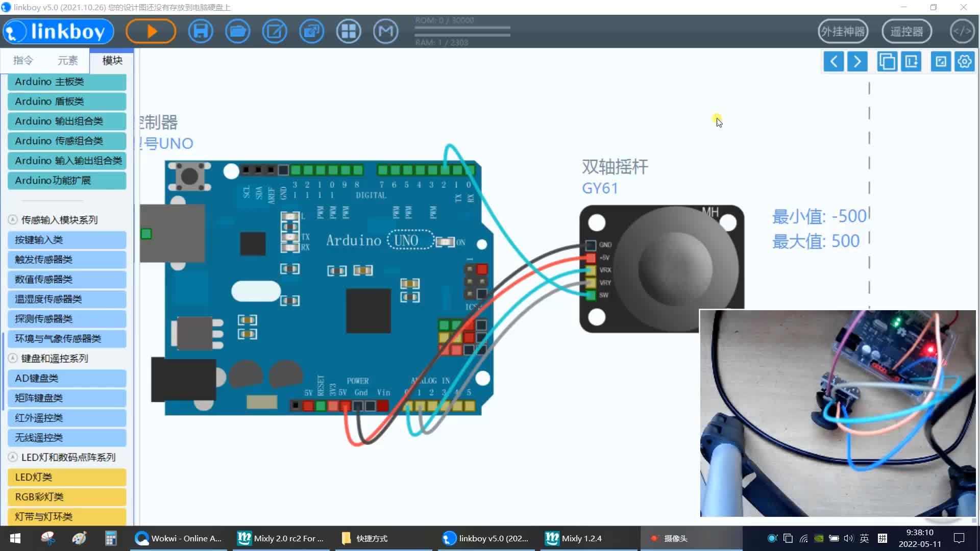The image size is (980, 551).
Task: Click the volume tray icon
Action: tap(848, 538)
